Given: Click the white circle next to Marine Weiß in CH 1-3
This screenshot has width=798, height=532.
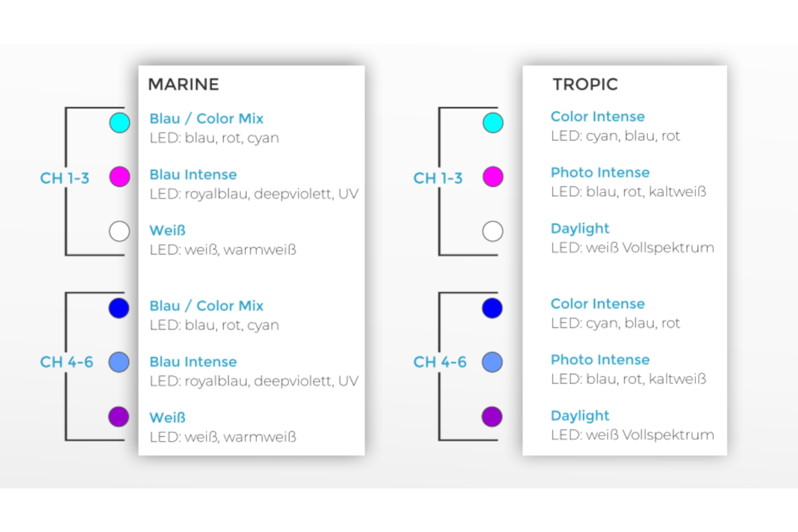Looking at the screenshot, I should (119, 231).
